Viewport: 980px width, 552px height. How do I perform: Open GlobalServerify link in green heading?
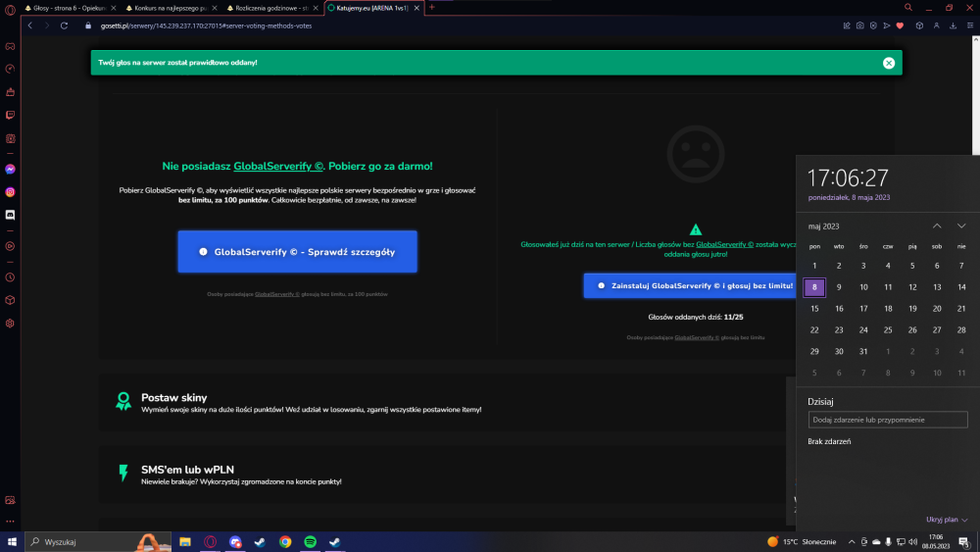278,167
